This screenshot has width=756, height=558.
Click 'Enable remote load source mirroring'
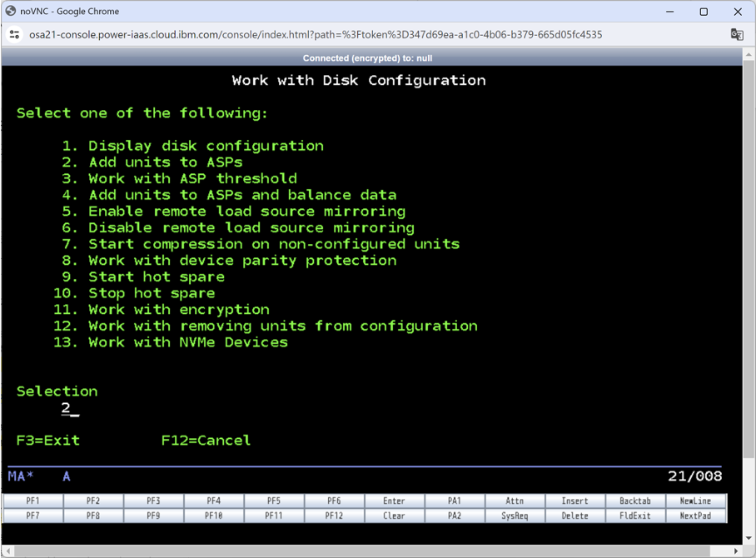click(x=246, y=212)
